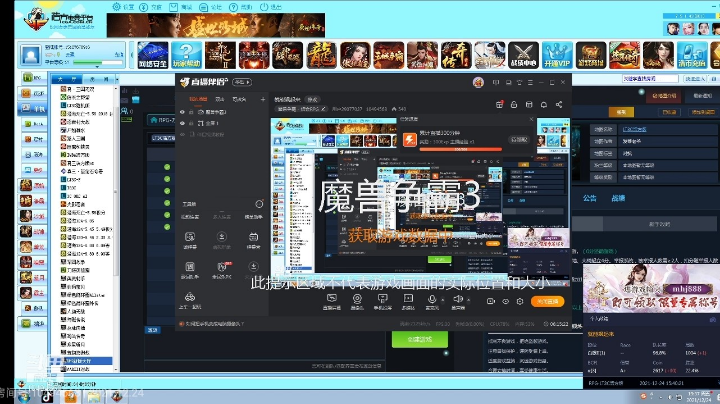Switch to the second scene tab in livestream window
This screenshot has width=720, height=404.
(x=219, y=99)
